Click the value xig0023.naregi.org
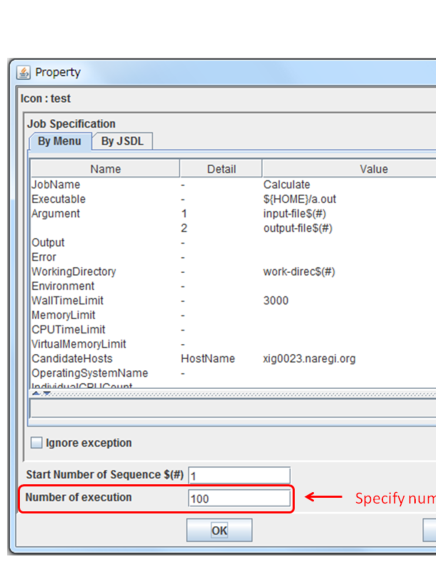 309,359
